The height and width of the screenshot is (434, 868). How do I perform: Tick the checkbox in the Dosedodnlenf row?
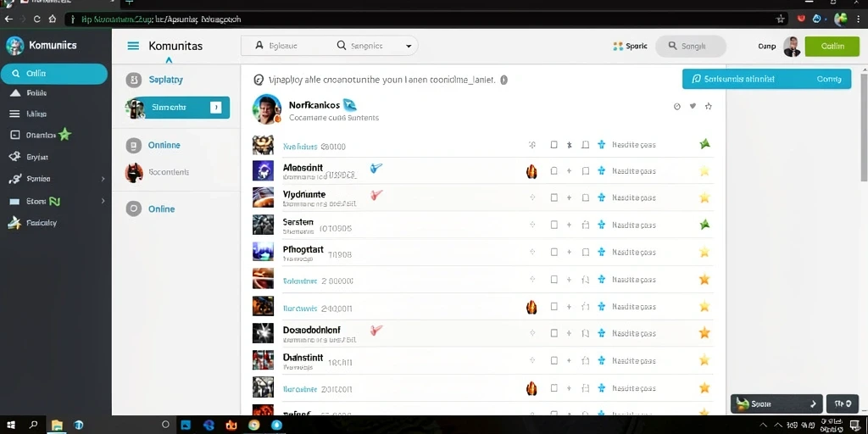coord(554,333)
